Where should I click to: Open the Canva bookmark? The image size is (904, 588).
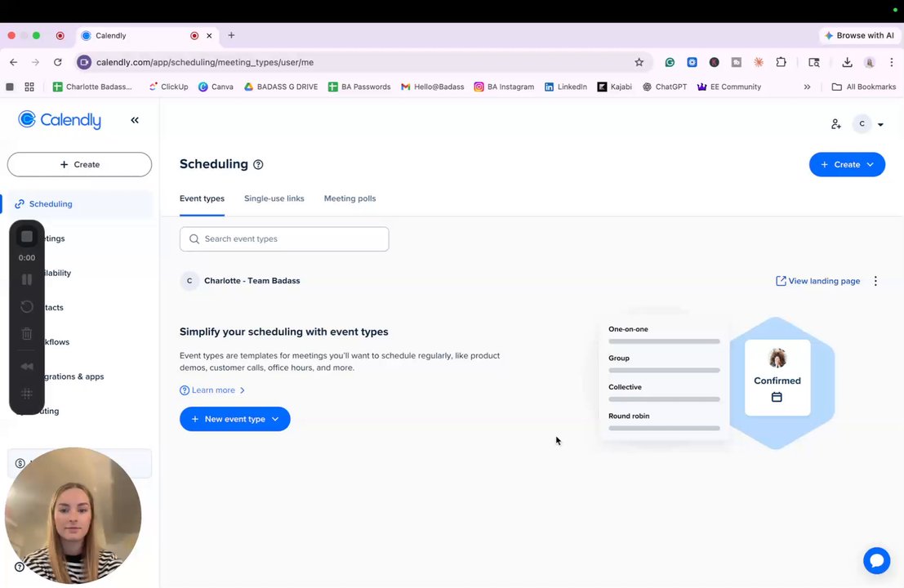[216, 87]
